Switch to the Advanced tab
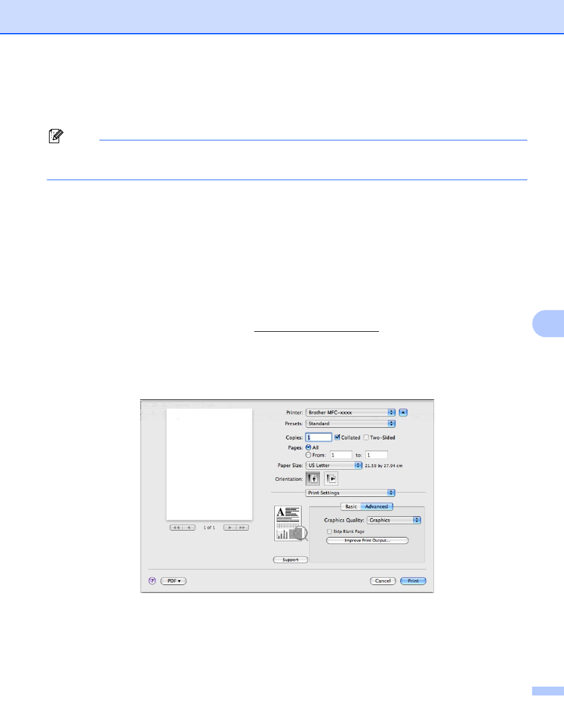This screenshot has height=728, width=564. coord(377,506)
